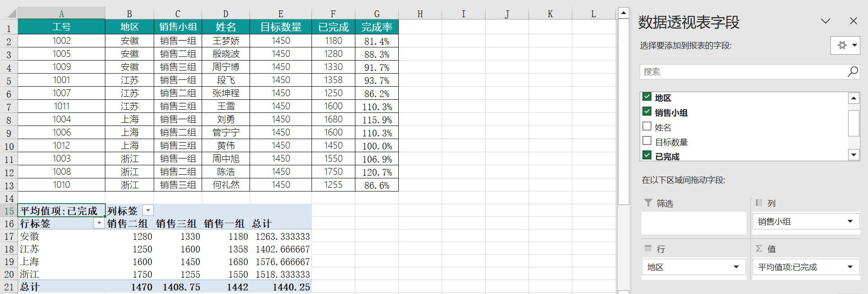Uncheck the 地区 field checkbox
This screenshot has width=868, height=294.
point(647,97)
